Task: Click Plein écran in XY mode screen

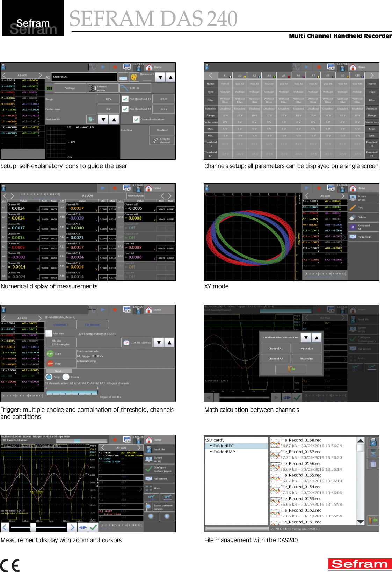Action: tap(363, 237)
